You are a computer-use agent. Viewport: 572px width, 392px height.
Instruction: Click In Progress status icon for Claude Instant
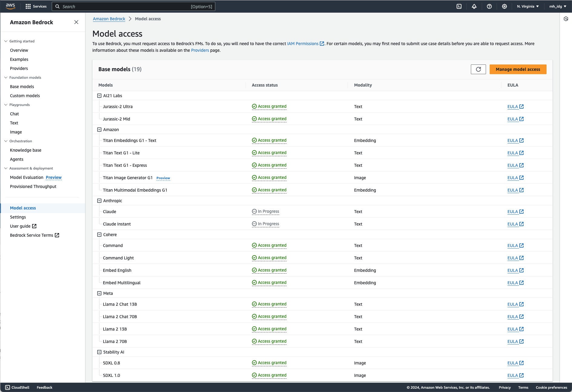(x=254, y=224)
